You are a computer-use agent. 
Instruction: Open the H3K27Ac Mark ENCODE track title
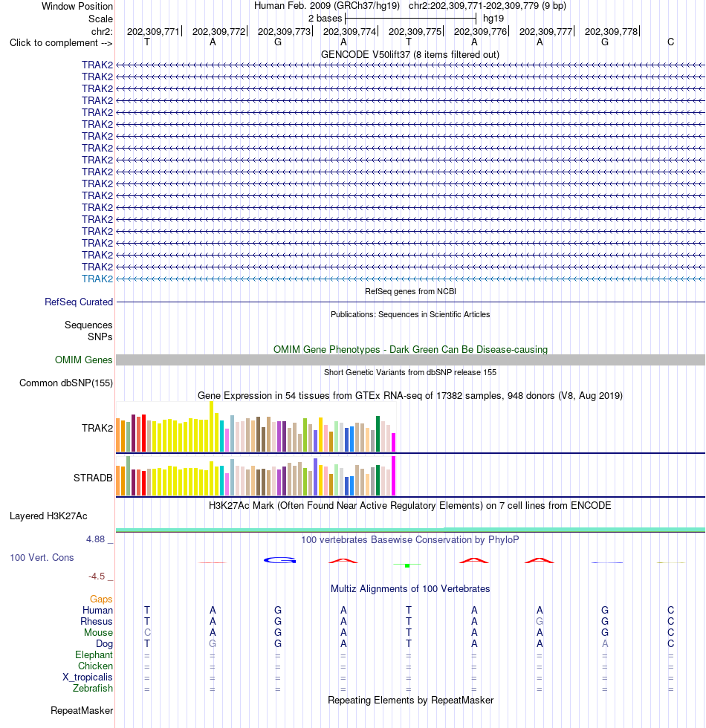click(x=410, y=506)
